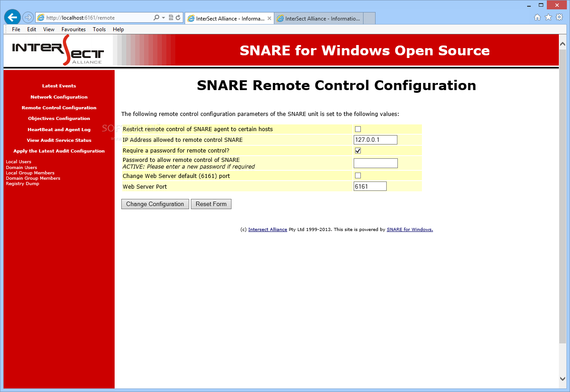Viewport: 570px width, 392px height.
Task: Click the IP address allowed field
Action: tap(375, 140)
